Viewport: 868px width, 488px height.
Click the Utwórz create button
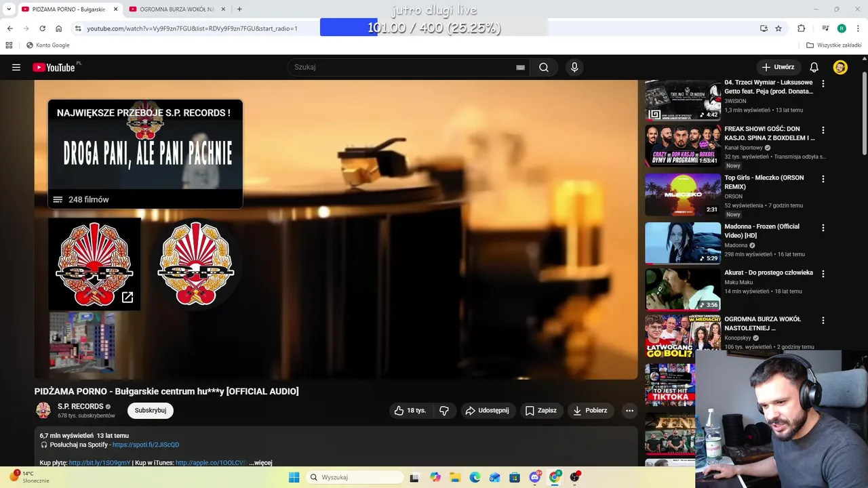[x=778, y=67]
